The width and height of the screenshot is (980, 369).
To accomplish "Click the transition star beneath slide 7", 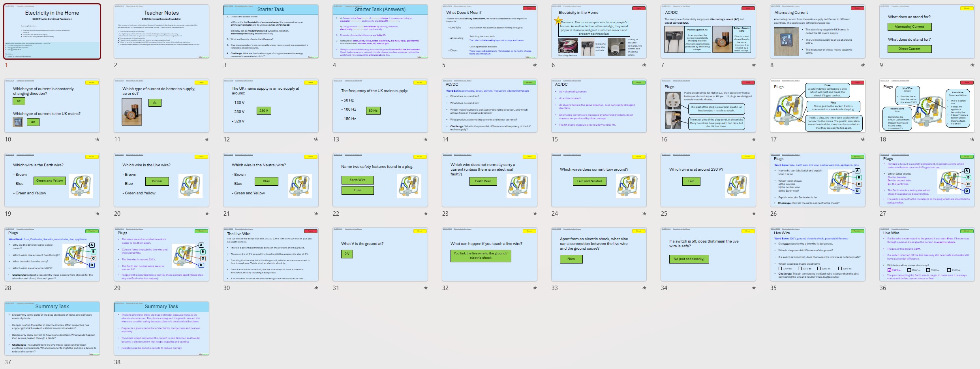I will (753, 65).
